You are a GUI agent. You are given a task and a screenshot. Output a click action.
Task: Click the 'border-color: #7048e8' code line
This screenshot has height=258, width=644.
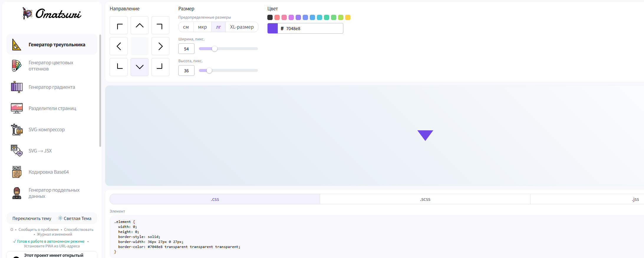(179, 247)
